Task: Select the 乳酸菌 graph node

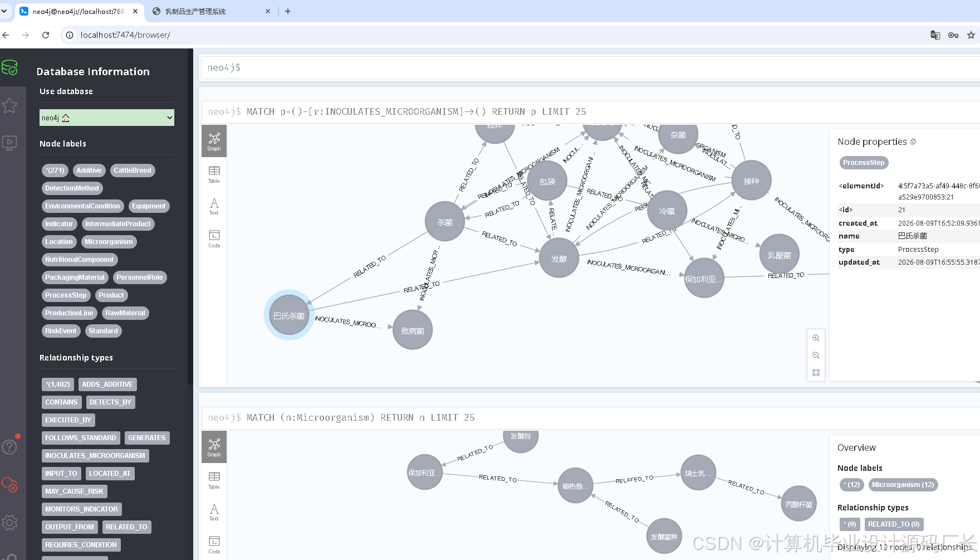Action: tap(780, 255)
